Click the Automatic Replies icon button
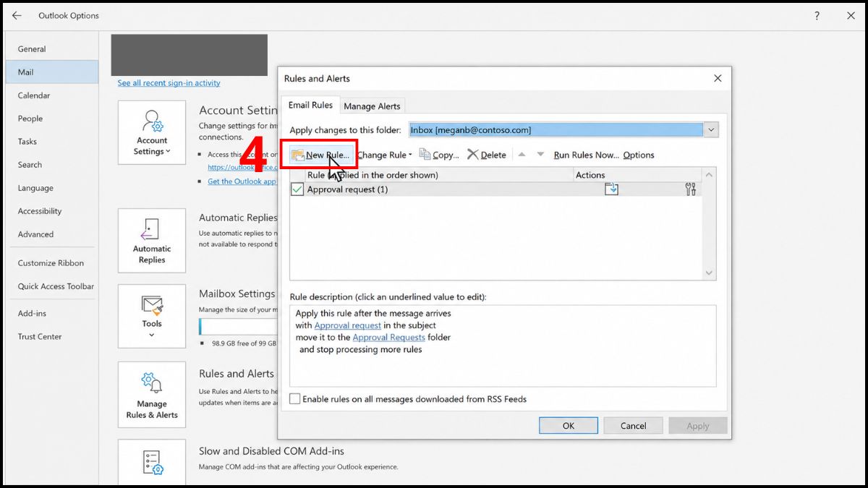Viewport: 868px width, 488px height. [152, 241]
